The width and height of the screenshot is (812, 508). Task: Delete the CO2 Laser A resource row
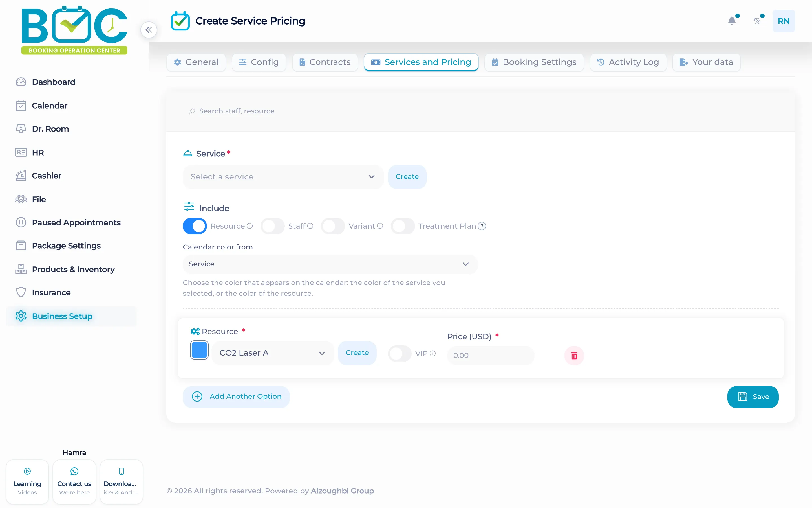[x=574, y=356]
